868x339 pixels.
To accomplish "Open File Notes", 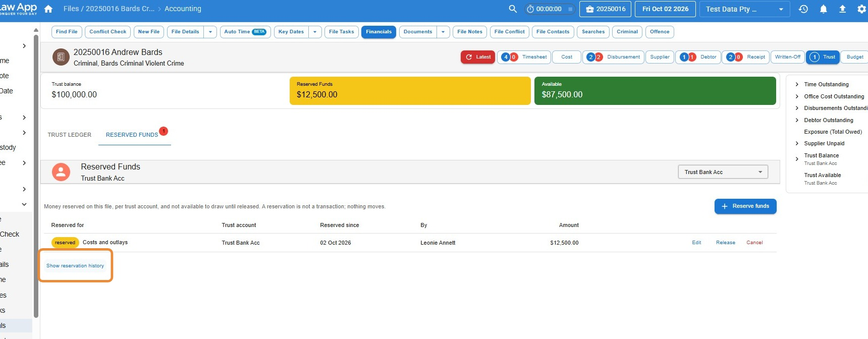I will (470, 32).
